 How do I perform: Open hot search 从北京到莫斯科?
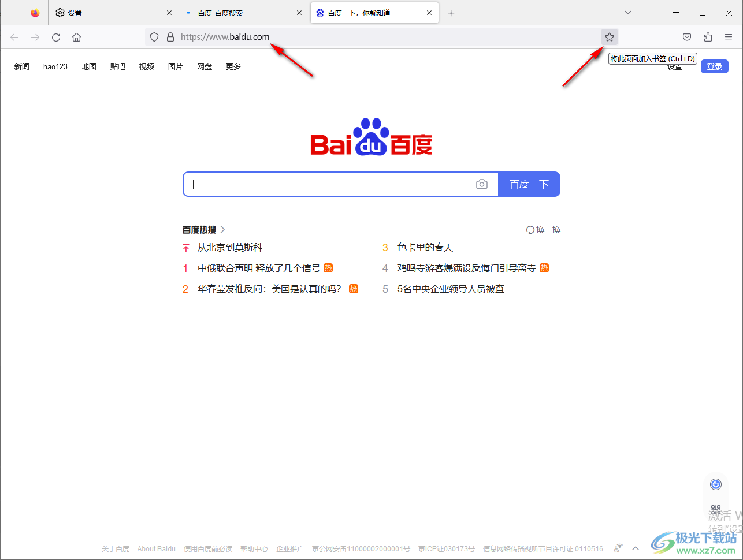[x=230, y=248]
